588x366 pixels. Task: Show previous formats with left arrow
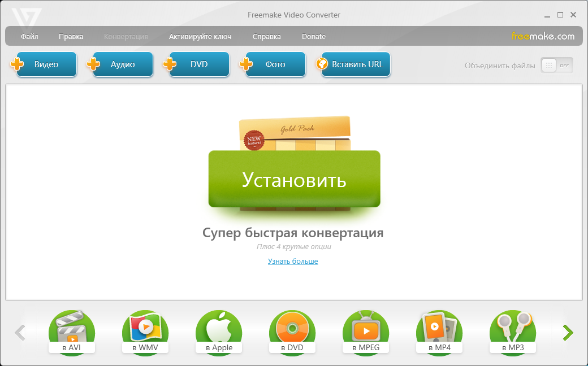tap(20, 332)
